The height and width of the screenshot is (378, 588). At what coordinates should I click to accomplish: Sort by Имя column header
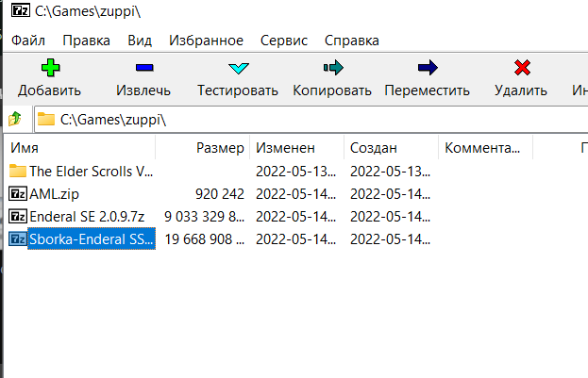[80, 148]
